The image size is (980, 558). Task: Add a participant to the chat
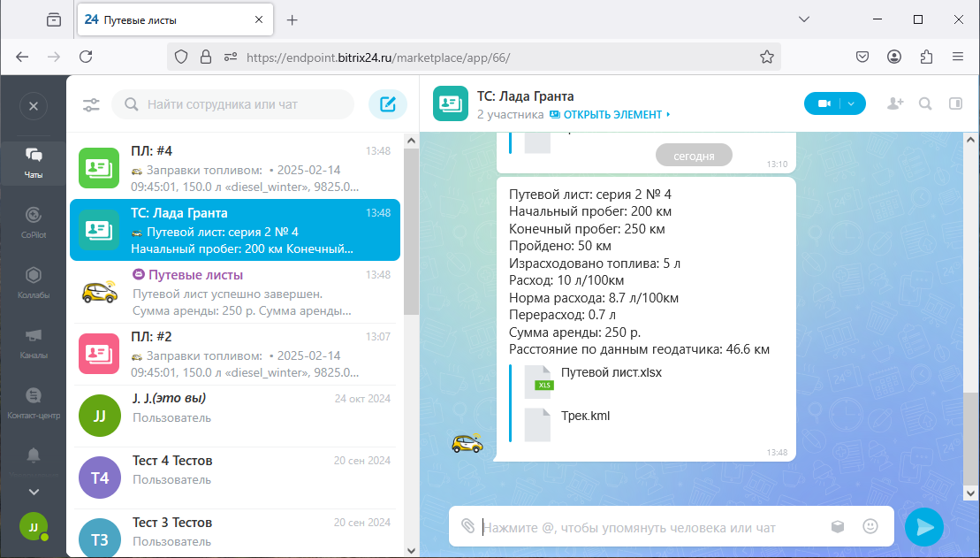895,103
